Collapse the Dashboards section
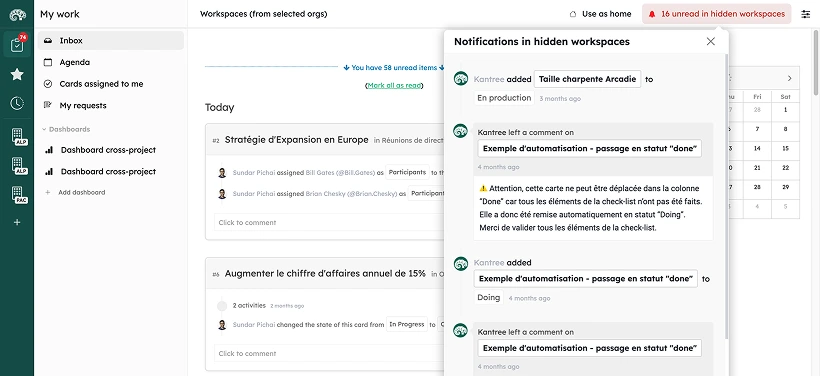The height and width of the screenshot is (376, 820). tap(66, 129)
